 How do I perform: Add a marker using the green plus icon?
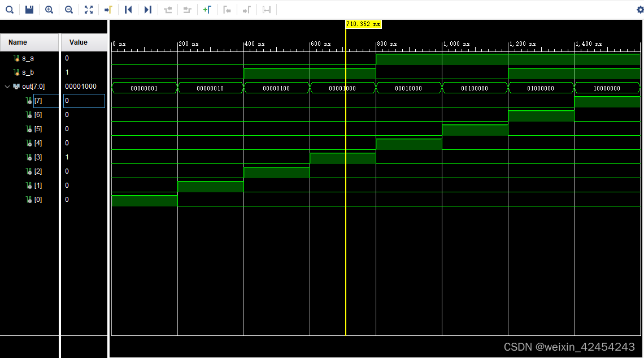pos(207,10)
